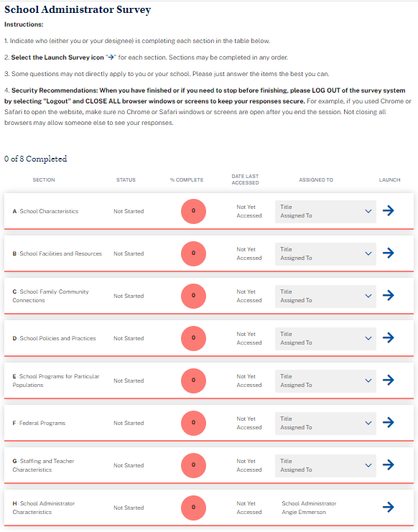The width and height of the screenshot is (418, 532).
Task: Launch School Facilities and Resources survey arrow
Action: tap(388, 253)
